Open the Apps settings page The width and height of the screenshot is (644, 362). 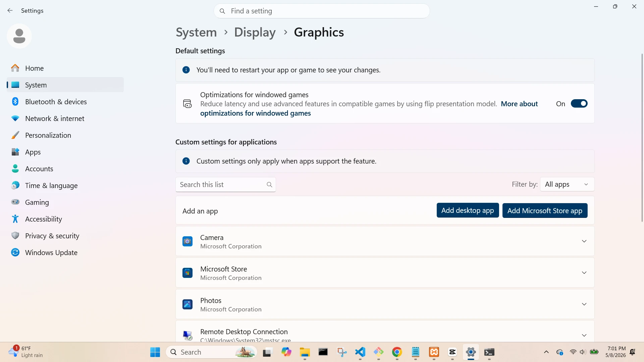pyautogui.click(x=65, y=152)
